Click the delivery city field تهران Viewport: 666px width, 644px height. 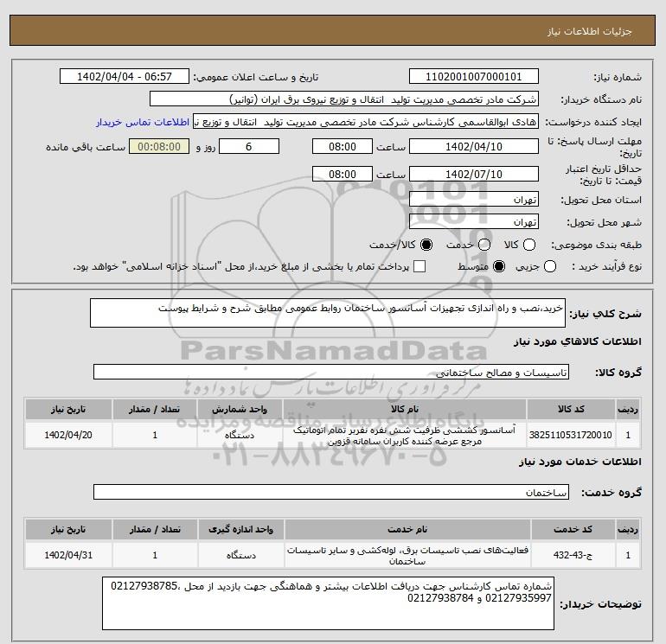[474, 221]
